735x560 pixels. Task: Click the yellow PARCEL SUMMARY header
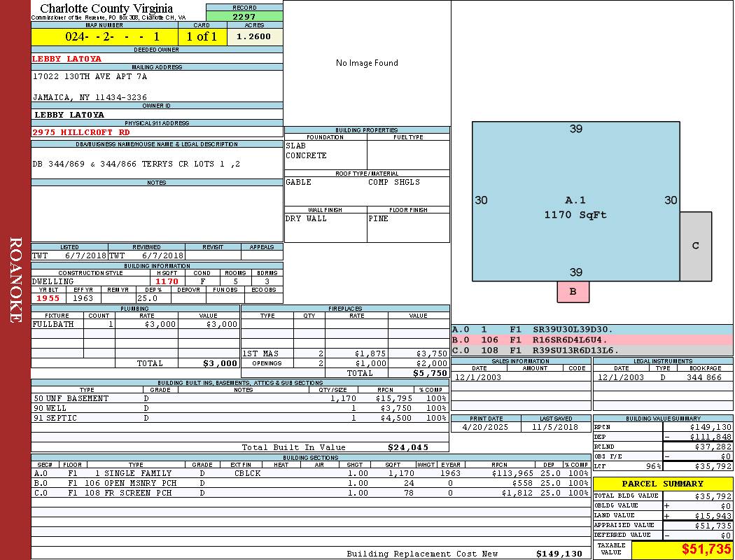click(x=663, y=484)
